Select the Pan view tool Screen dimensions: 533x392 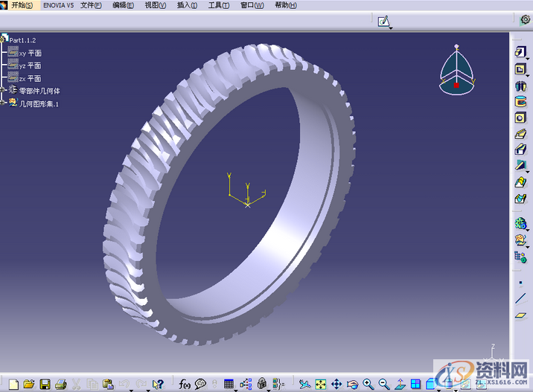pyautogui.click(x=336, y=384)
